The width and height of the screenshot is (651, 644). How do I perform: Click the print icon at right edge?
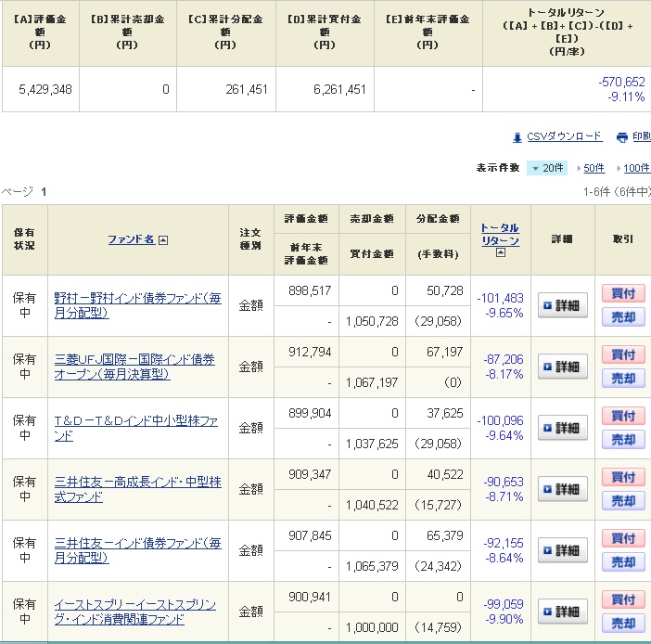click(x=623, y=136)
